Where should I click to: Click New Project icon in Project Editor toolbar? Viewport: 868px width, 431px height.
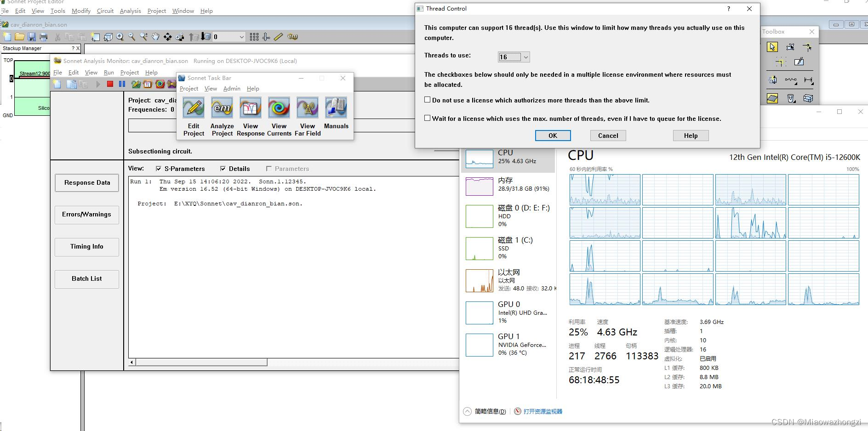coord(7,37)
